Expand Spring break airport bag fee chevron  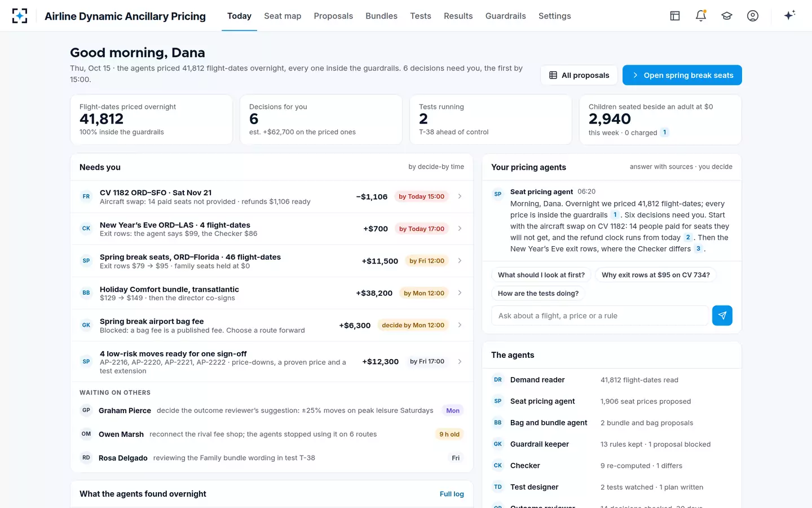[x=460, y=325]
